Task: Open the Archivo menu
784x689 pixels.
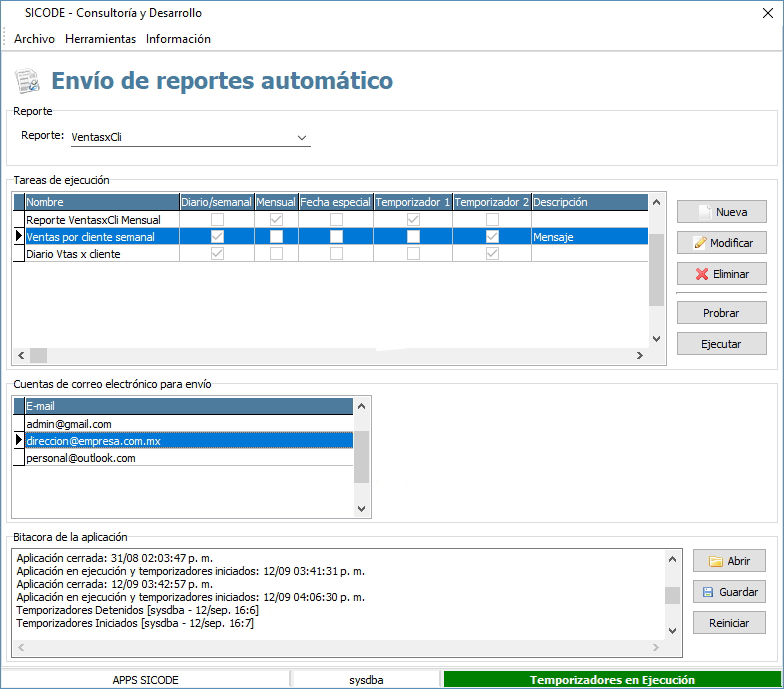Action: (34, 39)
